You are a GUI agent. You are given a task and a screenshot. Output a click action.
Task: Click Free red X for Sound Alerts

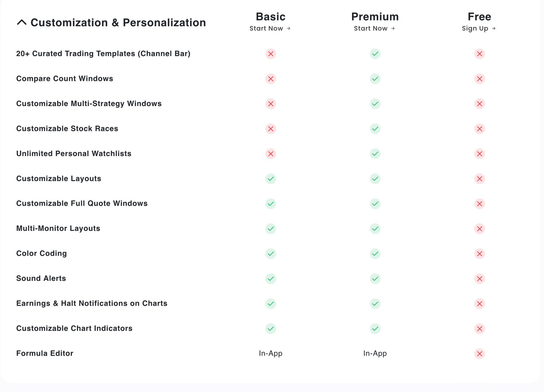[480, 279]
